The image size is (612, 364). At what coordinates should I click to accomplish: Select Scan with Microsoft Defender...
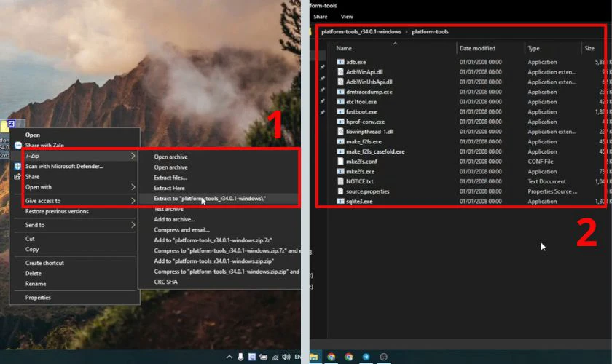click(x=64, y=166)
